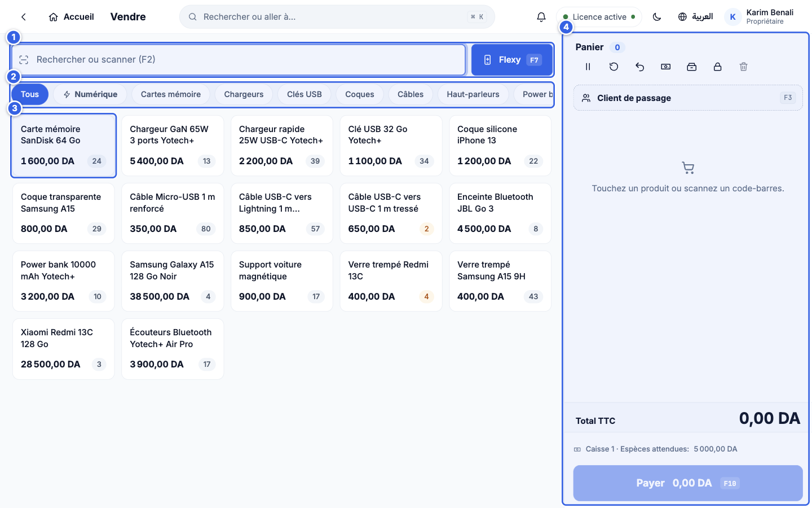Image resolution: width=812 pixels, height=508 pixels.
Task: Add Xiaomi Redmi 13C 128 Go to cart
Action: [x=63, y=349]
